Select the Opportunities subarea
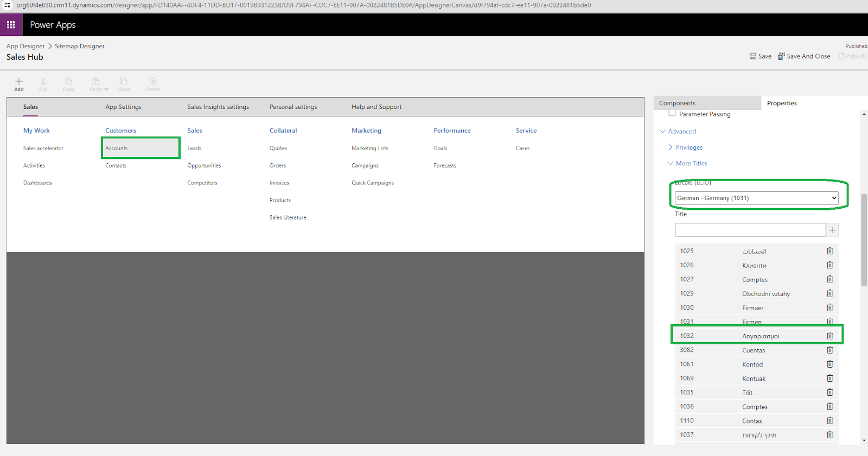 pyautogui.click(x=204, y=165)
